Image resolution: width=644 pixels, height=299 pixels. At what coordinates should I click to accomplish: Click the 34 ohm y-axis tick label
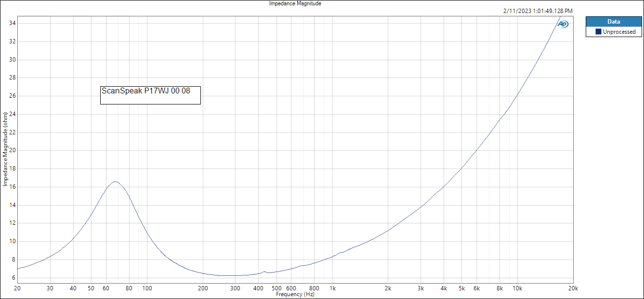click(13, 23)
